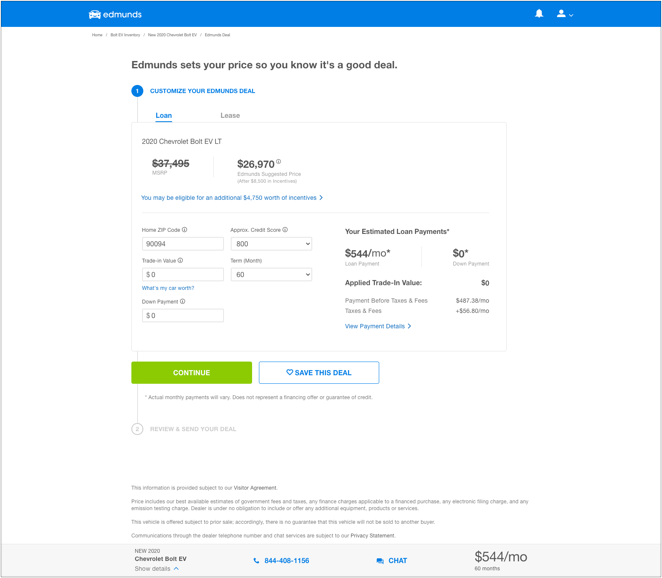The image size is (662, 578).
Task: Switch to the Lease tab
Action: 230,115
